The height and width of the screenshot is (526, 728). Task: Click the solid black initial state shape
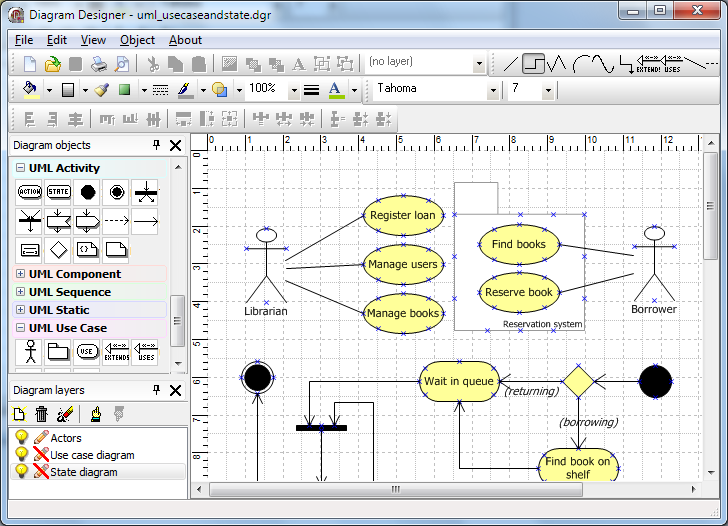click(x=88, y=190)
